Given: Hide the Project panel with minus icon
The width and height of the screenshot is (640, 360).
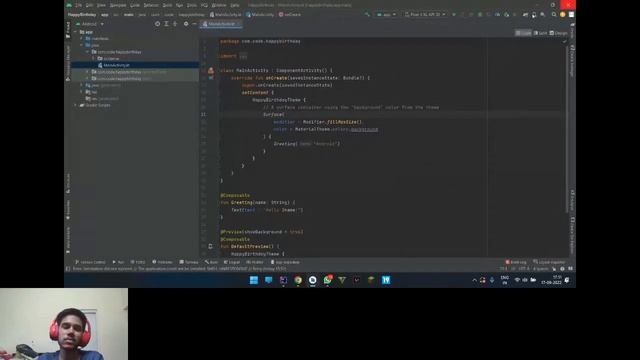Looking at the screenshot, I should click(194, 24).
